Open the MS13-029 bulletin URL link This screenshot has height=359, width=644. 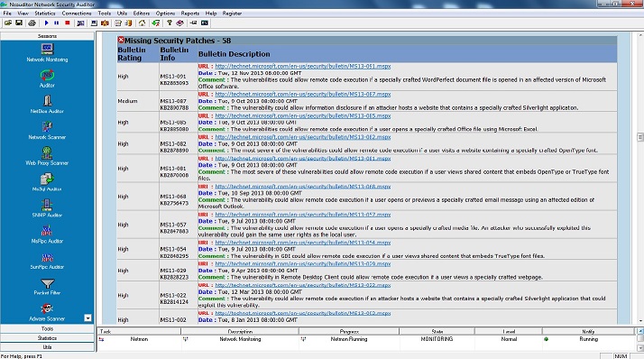point(303,263)
